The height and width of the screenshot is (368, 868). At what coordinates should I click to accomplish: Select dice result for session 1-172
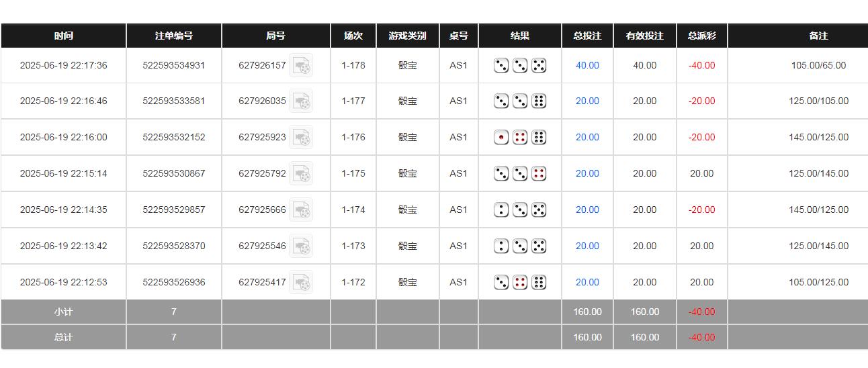coord(520,283)
